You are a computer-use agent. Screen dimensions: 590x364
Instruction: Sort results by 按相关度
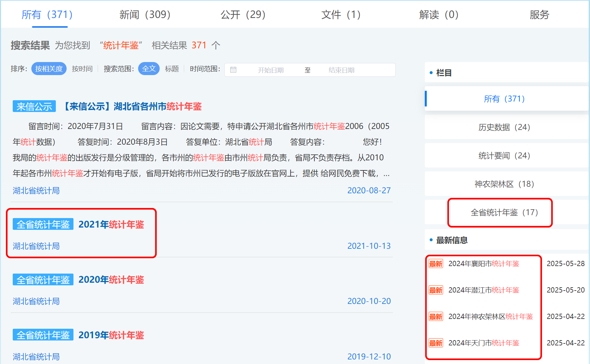49,69
